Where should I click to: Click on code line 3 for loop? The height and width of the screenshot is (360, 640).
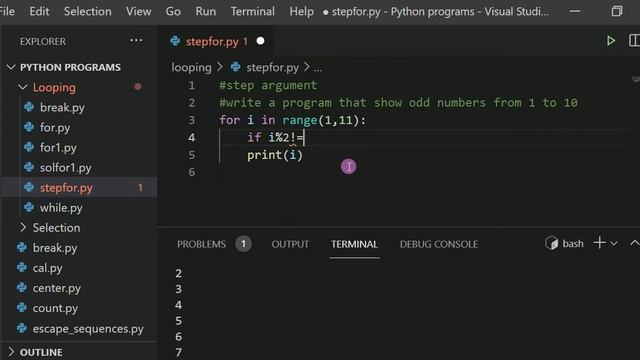[x=292, y=120]
